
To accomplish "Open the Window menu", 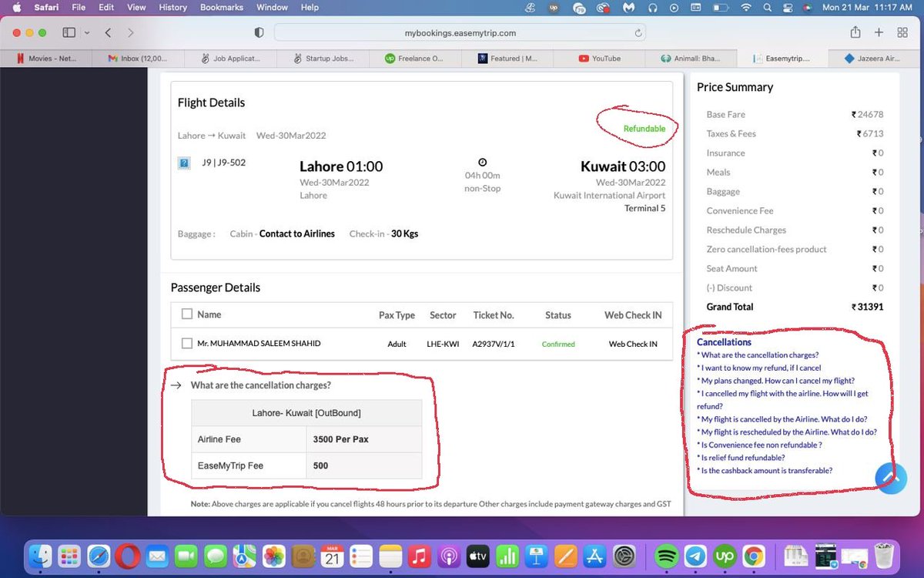I will pyautogui.click(x=272, y=7).
